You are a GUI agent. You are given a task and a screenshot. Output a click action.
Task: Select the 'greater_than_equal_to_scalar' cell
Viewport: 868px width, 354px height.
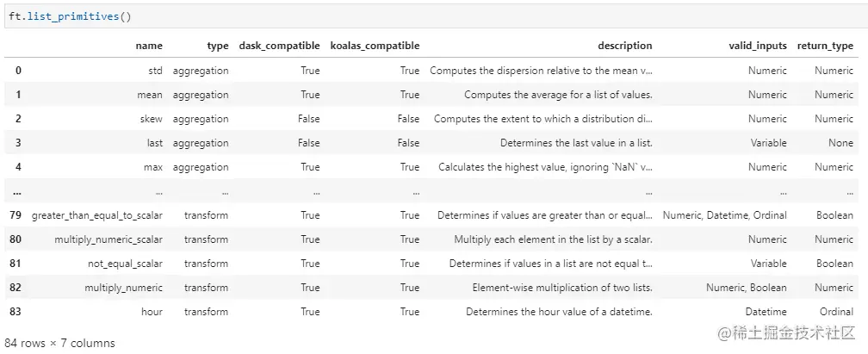pos(96,215)
